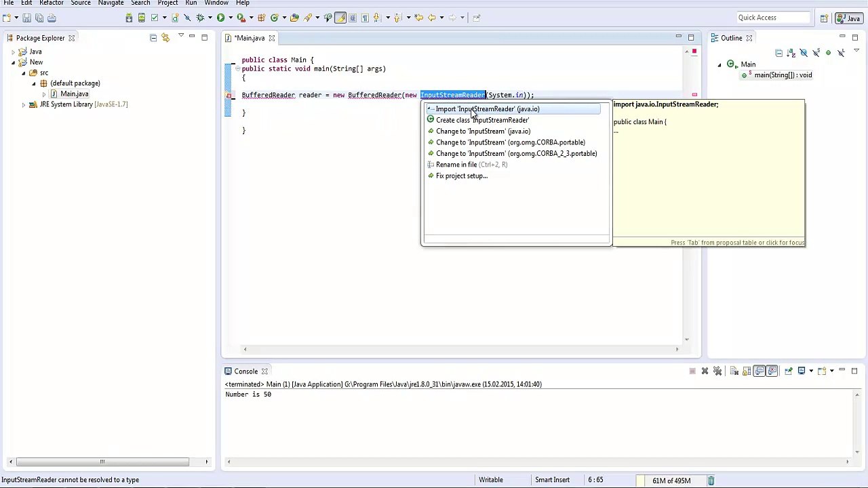Sort the Outline alphabetically

pyautogui.click(x=791, y=53)
